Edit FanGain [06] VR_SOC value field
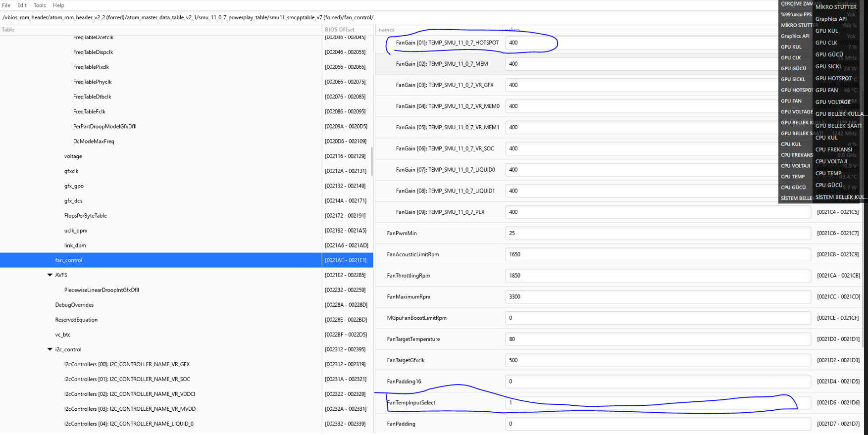 (658, 148)
